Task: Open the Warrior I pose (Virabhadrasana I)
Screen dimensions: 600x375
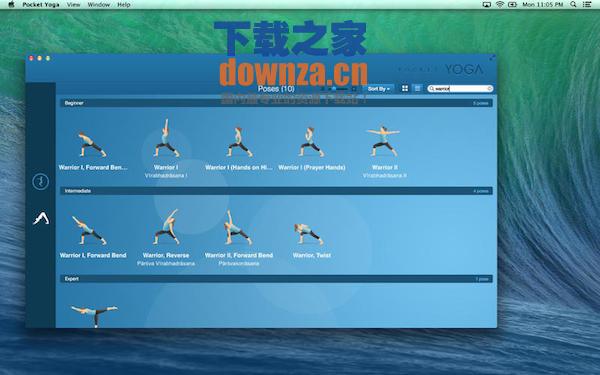Action: tap(166, 149)
